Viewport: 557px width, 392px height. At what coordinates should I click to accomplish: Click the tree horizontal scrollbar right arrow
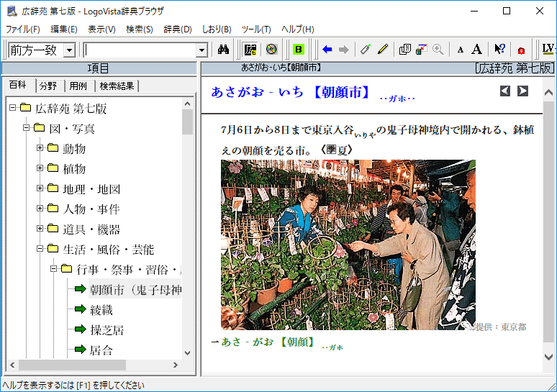coord(175,365)
